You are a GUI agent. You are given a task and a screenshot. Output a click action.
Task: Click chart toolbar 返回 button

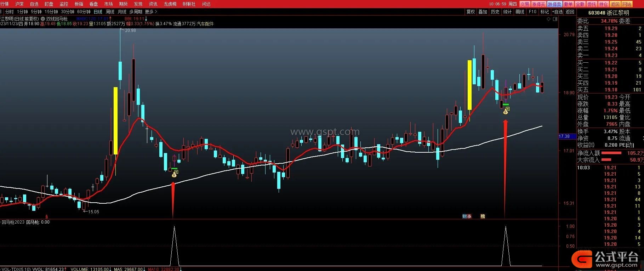(x=570, y=12)
